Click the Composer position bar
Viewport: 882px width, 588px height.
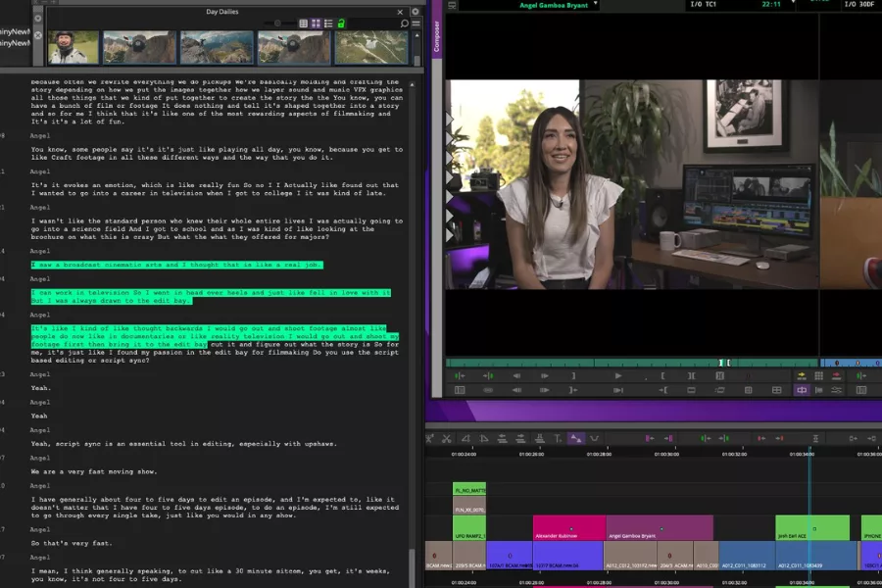pos(632,363)
